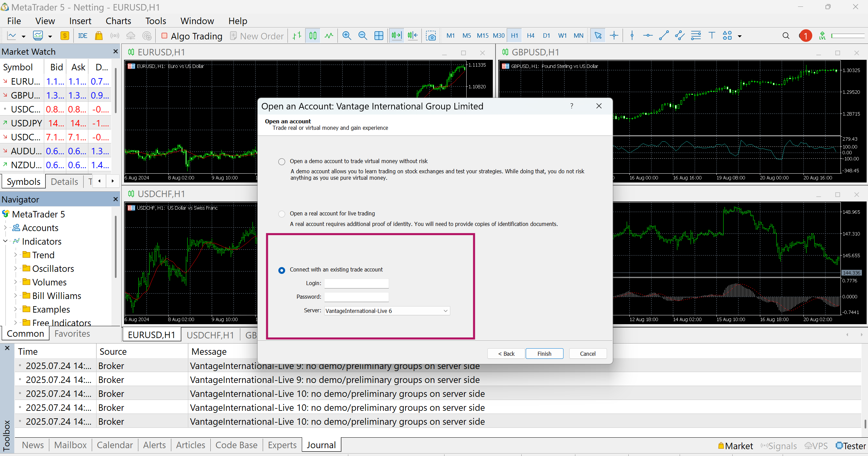This screenshot has width=868, height=456.
Task: Click the chart screenshot camera icon
Action: 431,36
